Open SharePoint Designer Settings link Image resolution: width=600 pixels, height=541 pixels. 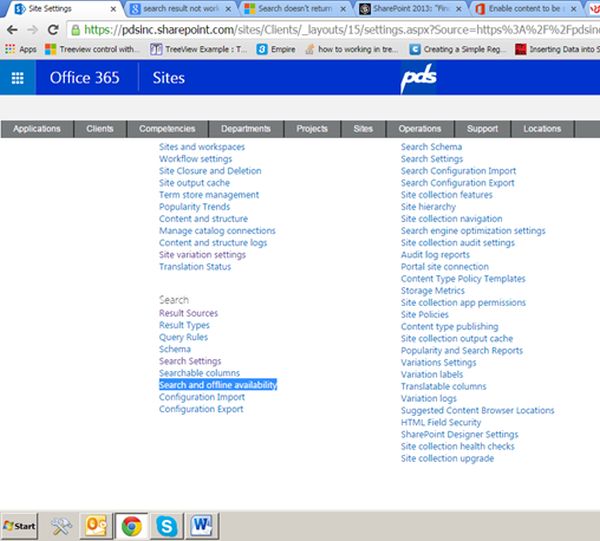(x=459, y=435)
